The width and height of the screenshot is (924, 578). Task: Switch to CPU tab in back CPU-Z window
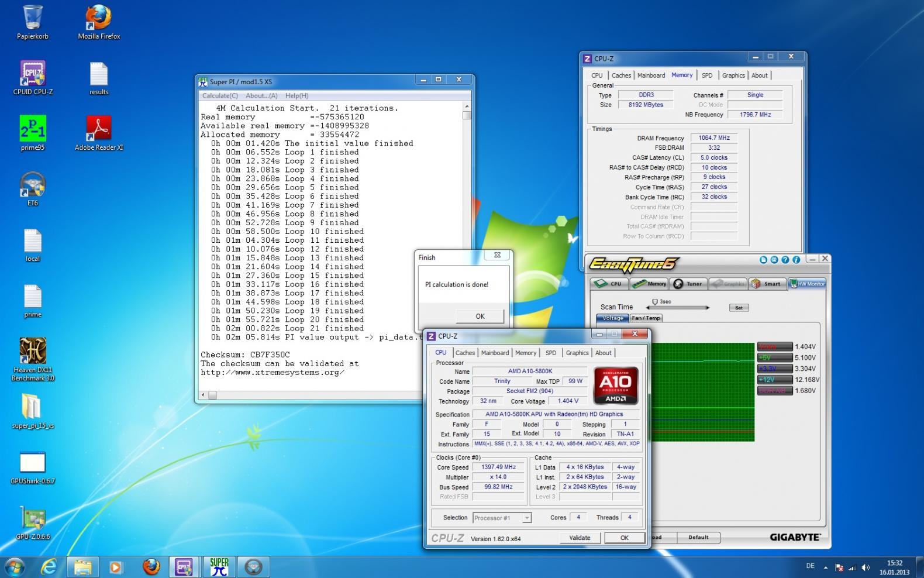[x=597, y=75]
